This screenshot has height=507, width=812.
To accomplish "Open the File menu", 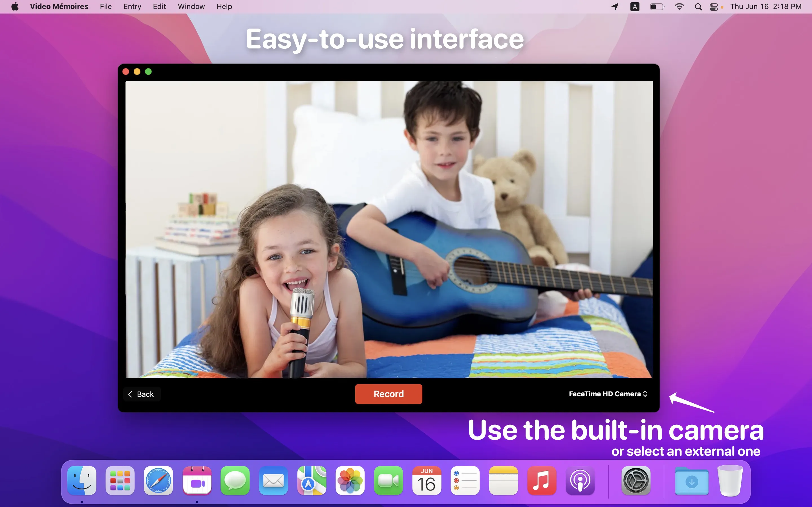I will tap(106, 6).
